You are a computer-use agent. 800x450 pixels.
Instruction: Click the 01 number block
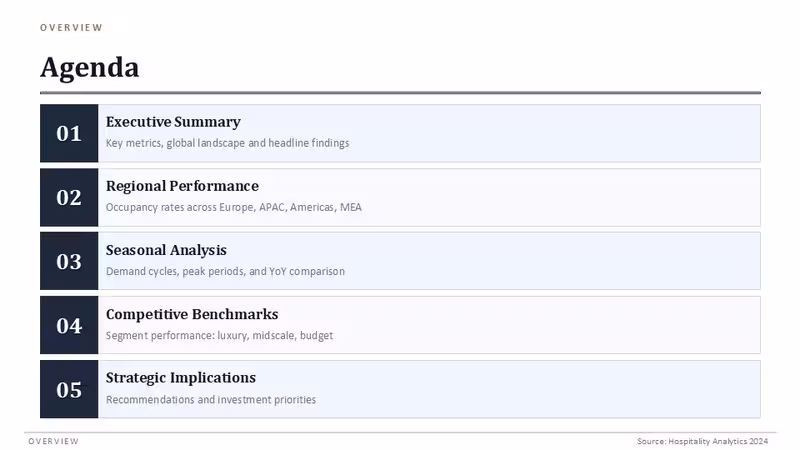coord(69,133)
